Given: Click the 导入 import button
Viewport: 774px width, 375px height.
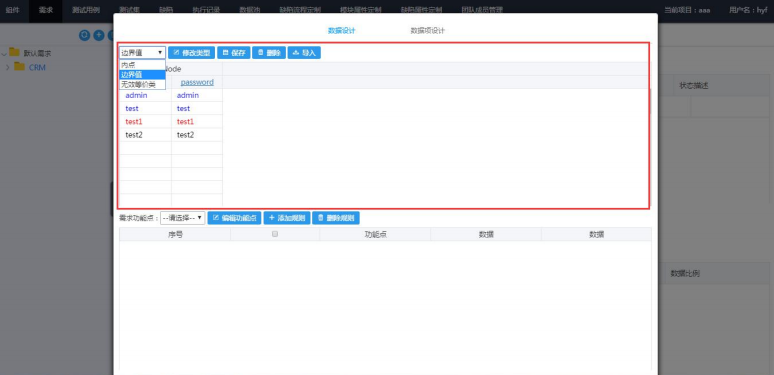Looking at the screenshot, I should [304, 53].
